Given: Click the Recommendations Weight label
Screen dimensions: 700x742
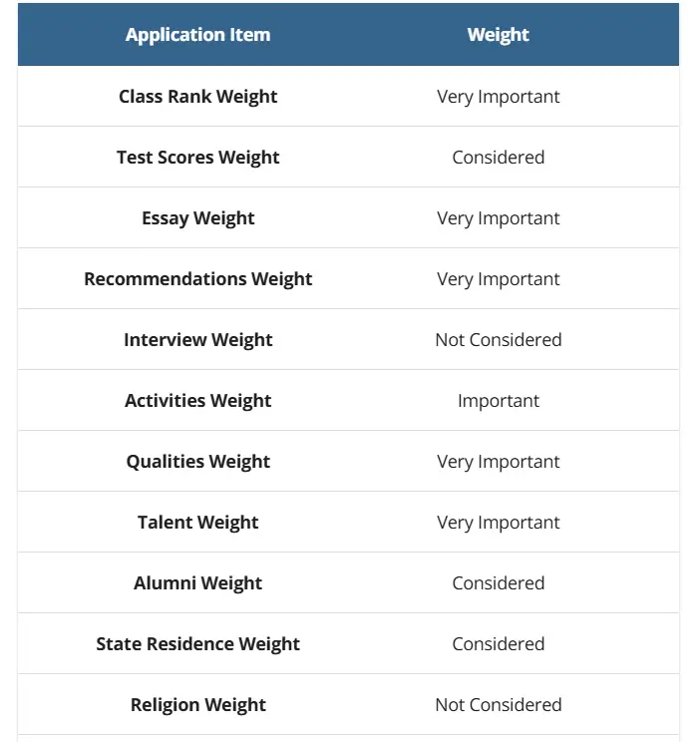Looking at the screenshot, I should [x=197, y=279].
